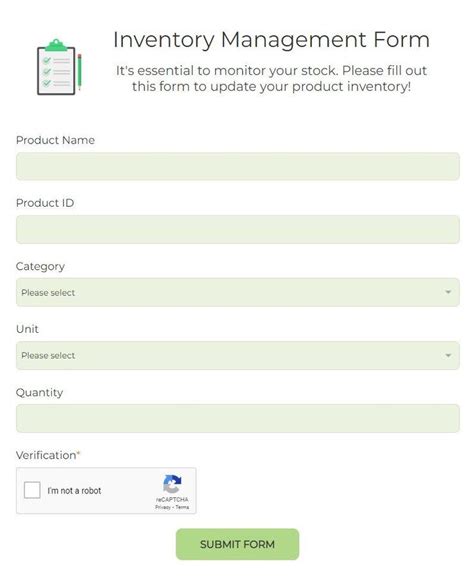Open the reCAPTCHA Terms link

point(182,507)
